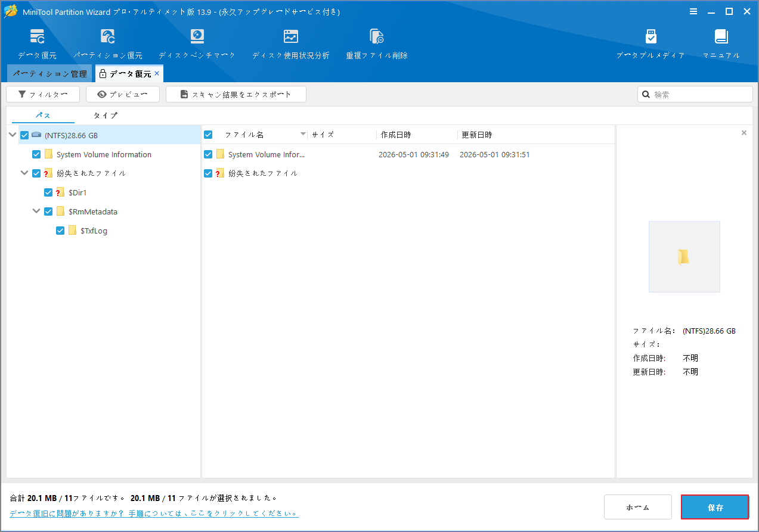This screenshot has height=532, width=759.
Task: Uncheck 紛失されたファイル checkbox in file list
Action: (208, 173)
